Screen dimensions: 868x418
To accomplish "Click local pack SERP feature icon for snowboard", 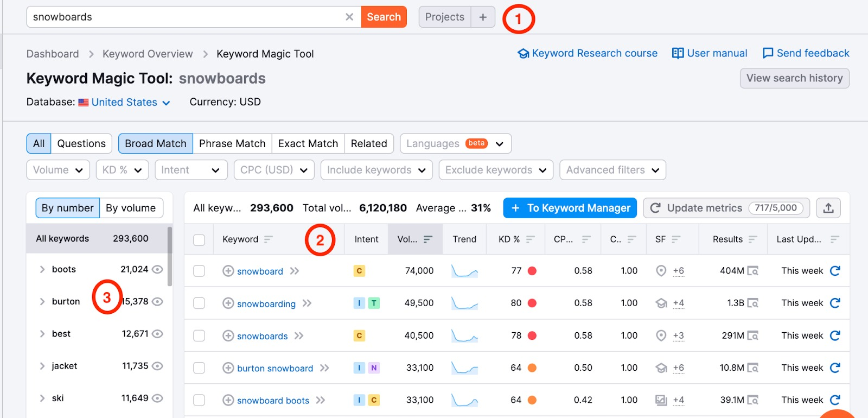I will (661, 271).
